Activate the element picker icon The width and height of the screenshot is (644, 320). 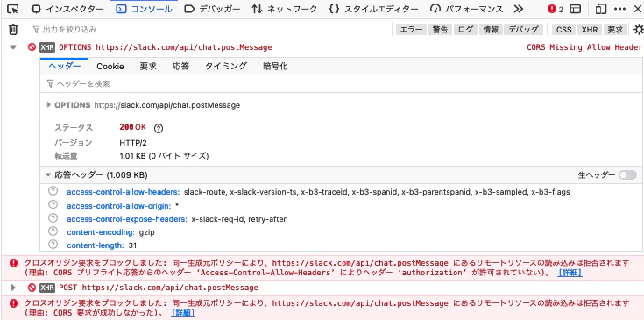pyautogui.click(x=13, y=9)
